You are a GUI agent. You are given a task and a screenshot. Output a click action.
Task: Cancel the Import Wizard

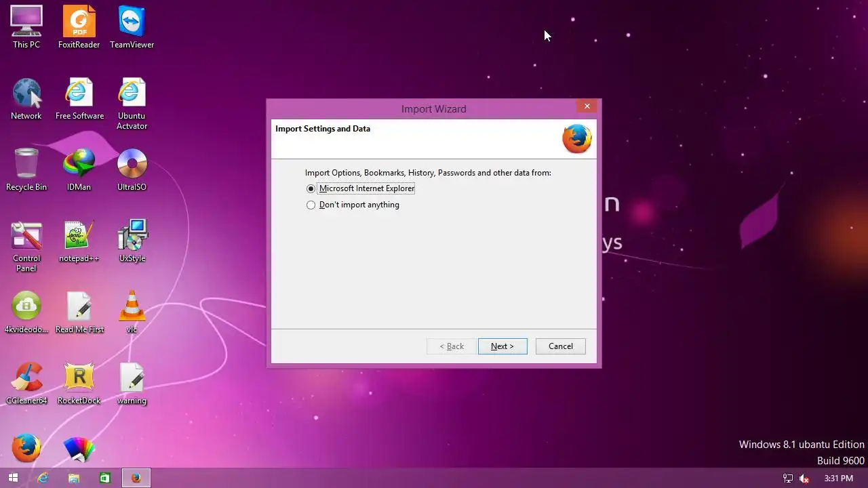pyautogui.click(x=561, y=346)
